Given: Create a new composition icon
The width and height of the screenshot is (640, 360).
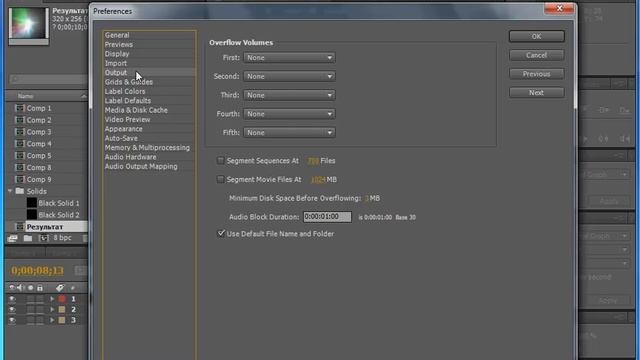Looking at the screenshot, I should click(x=44, y=238).
